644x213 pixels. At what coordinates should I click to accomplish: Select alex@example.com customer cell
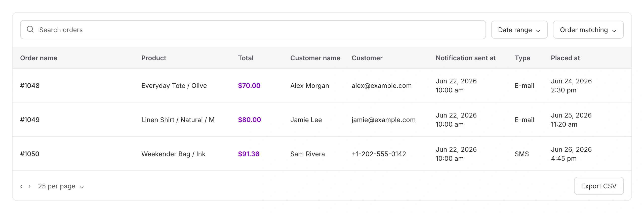(x=382, y=86)
